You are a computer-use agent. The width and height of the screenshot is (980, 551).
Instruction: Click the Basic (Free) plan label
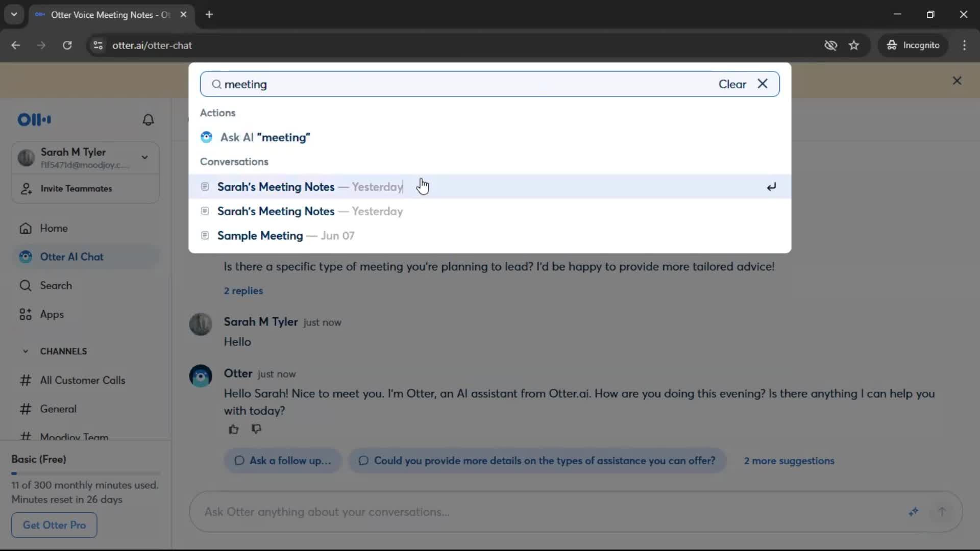[x=39, y=459]
